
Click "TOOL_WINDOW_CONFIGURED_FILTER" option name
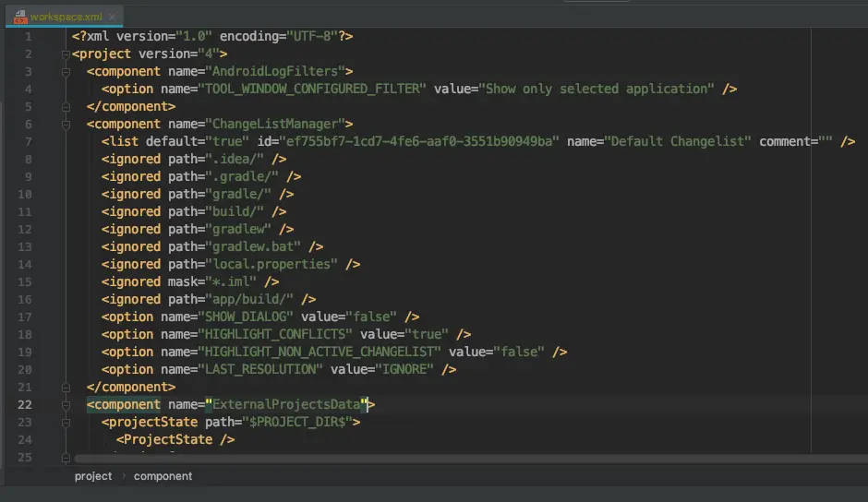coord(312,90)
